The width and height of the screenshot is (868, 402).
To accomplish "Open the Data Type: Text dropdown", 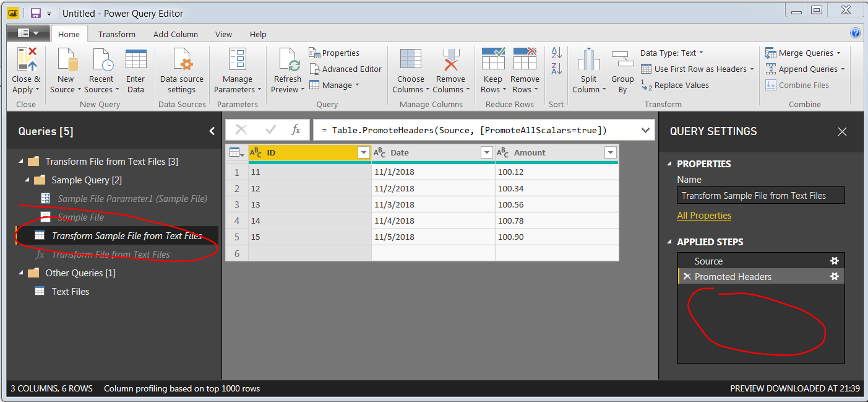I will (x=672, y=53).
